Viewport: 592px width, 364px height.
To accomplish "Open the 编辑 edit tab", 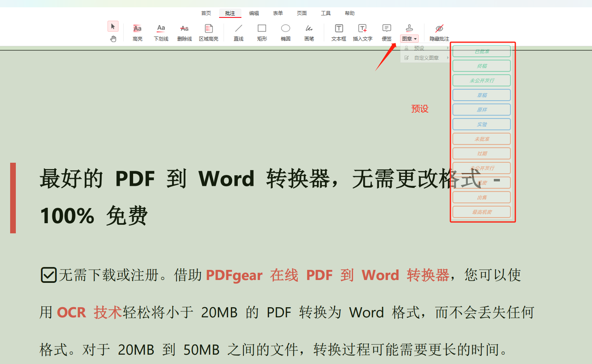I will point(254,13).
